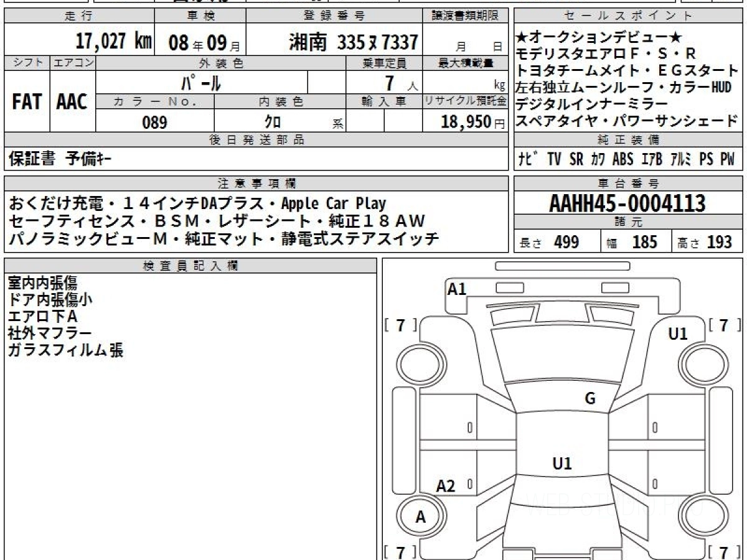The image size is (747, 560).
Task: Select the note line containing Apple Car Play
Action: [x=197, y=203]
